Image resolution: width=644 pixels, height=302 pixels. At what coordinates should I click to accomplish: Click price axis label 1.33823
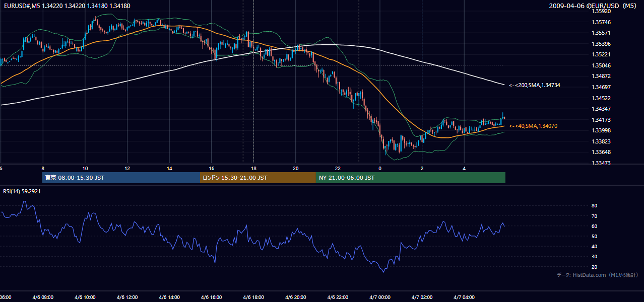point(601,141)
